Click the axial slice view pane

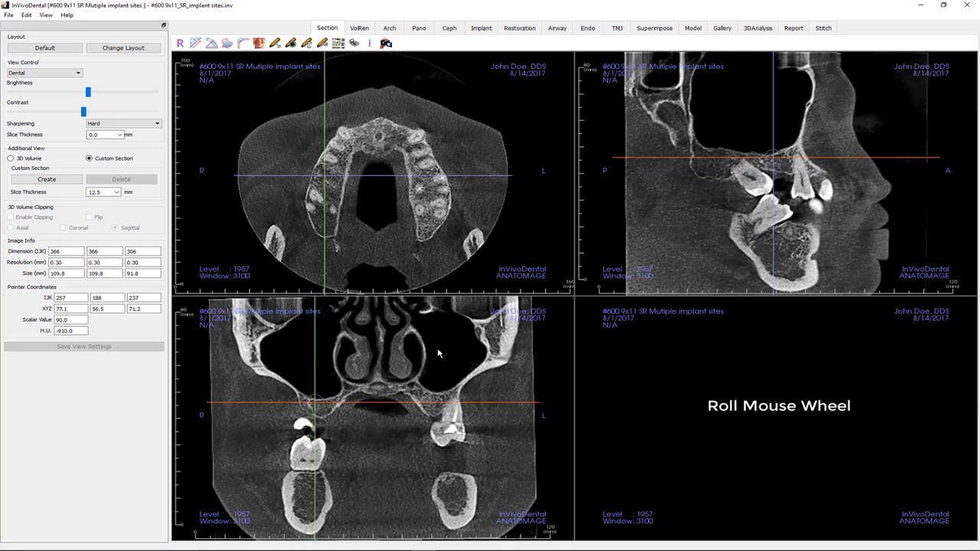373,173
